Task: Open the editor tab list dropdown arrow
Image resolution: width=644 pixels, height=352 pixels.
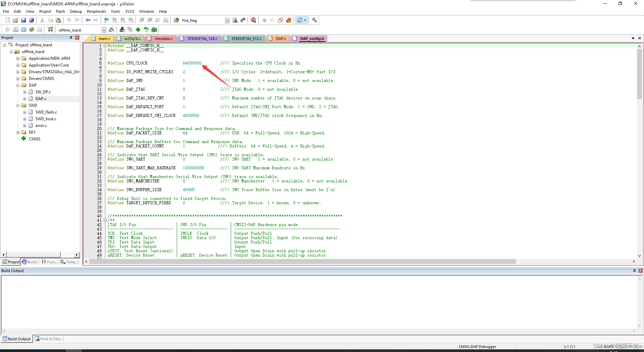Action: point(633,38)
